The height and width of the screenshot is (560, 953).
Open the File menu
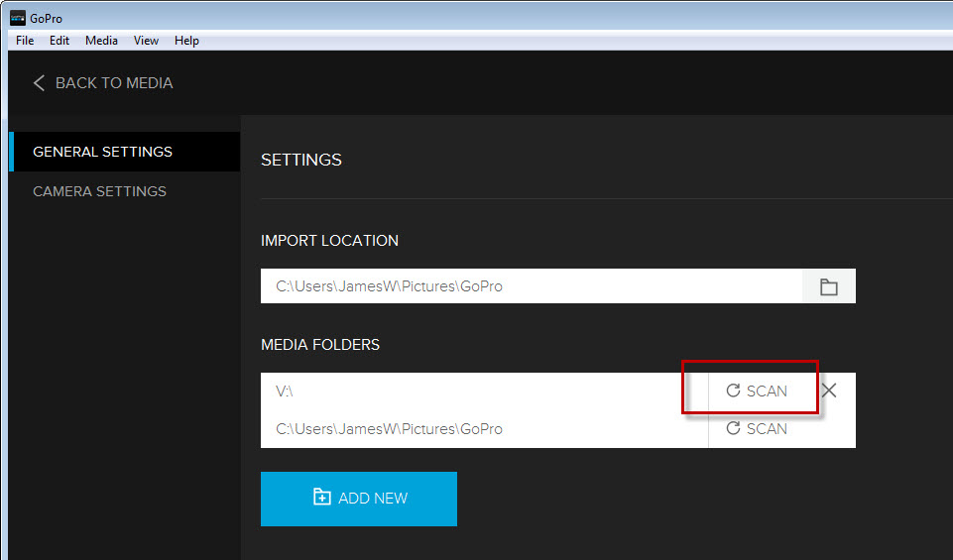[25, 41]
